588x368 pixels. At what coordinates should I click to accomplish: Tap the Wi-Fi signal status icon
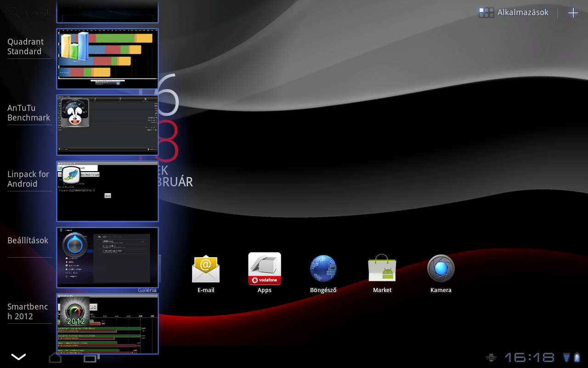point(566,357)
